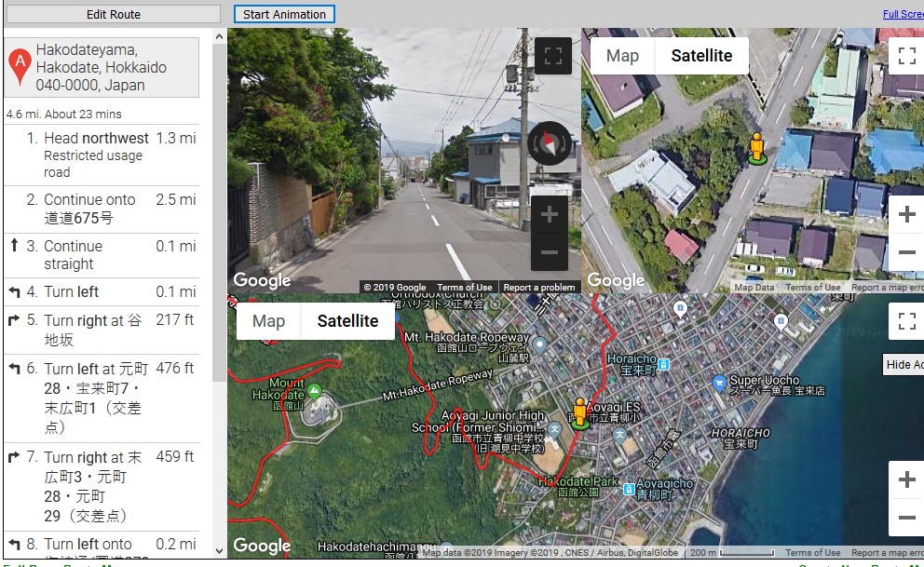Viewport: 924px width, 567px height.
Task: Zoom in on the Street View
Action: pyautogui.click(x=550, y=214)
